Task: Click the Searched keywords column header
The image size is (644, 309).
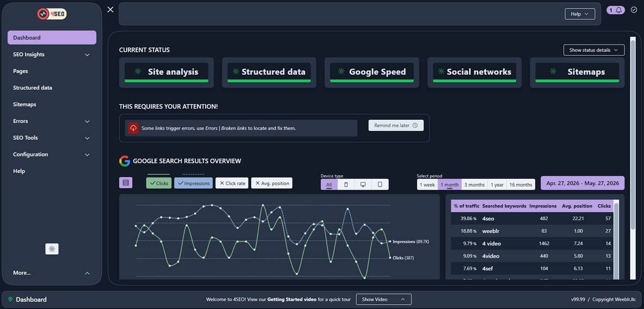Action: pyautogui.click(x=504, y=206)
